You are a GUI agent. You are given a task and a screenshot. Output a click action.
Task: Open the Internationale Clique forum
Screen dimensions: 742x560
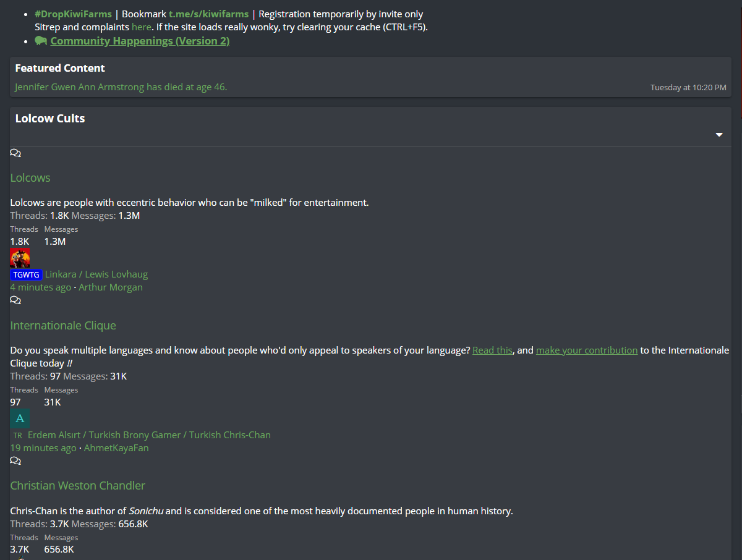(x=63, y=326)
